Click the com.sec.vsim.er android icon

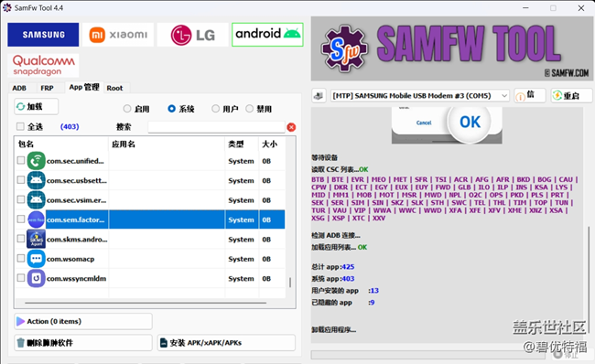click(x=36, y=200)
